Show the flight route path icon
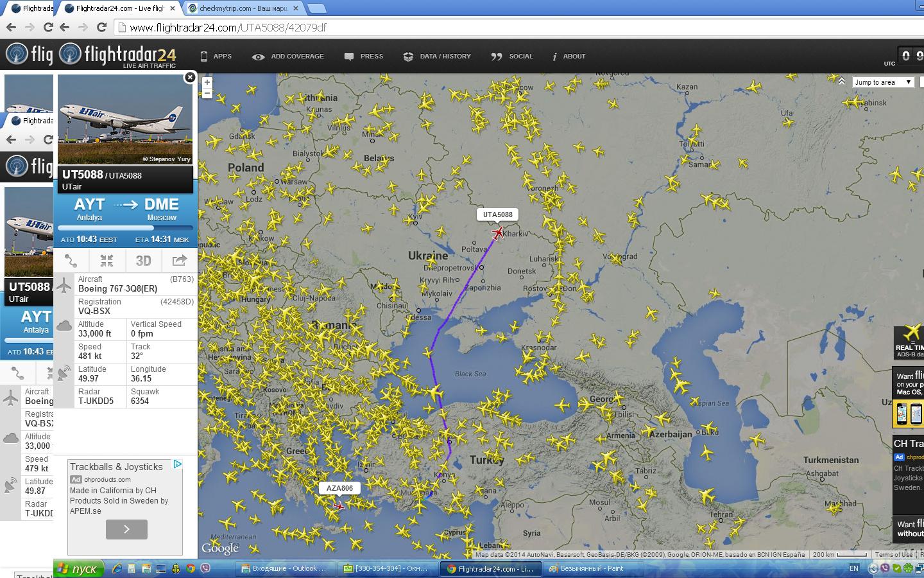The image size is (924, 578). coord(71,261)
